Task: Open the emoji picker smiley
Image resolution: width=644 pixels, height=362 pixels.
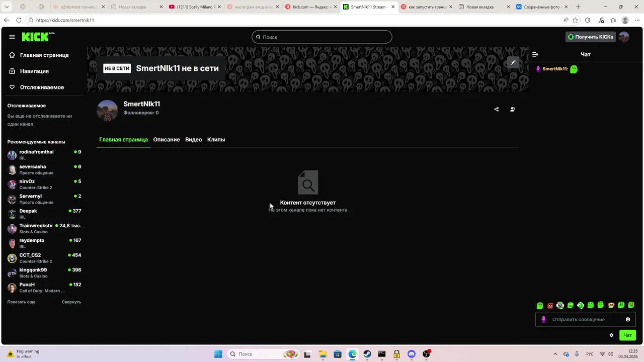Action: pos(628,319)
